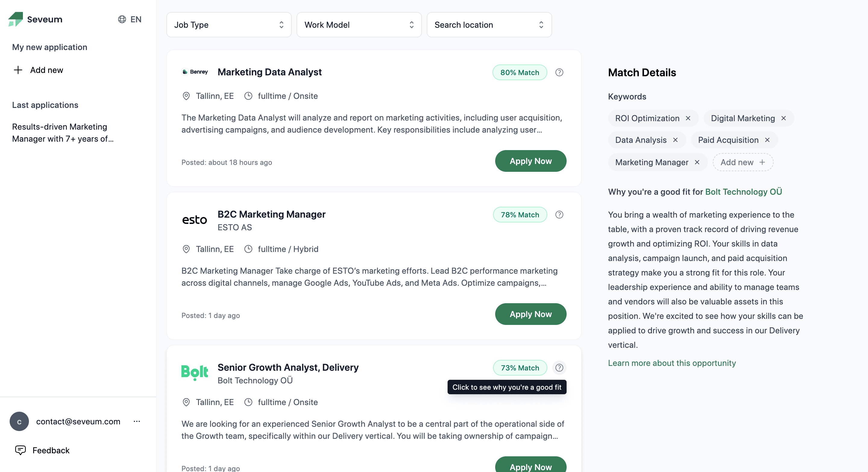Click the Seveum logo icon
The height and width of the screenshot is (472, 868).
pyautogui.click(x=16, y=19)
